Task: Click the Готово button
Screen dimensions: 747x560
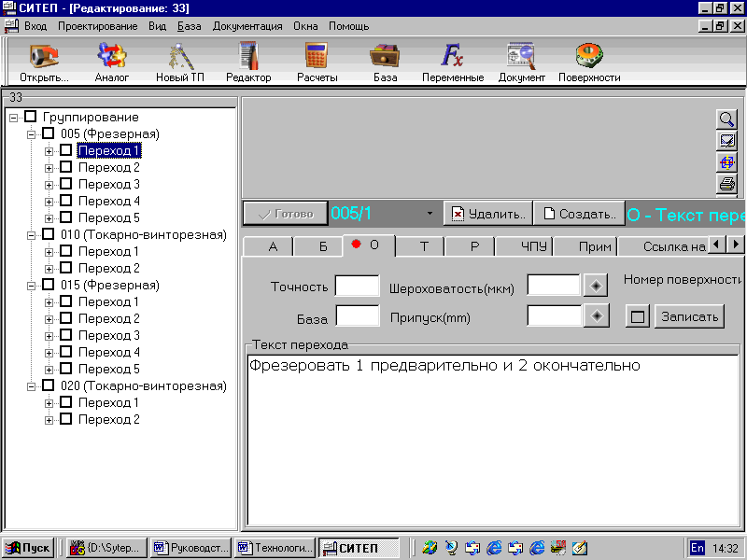Action: coord(285,214)
